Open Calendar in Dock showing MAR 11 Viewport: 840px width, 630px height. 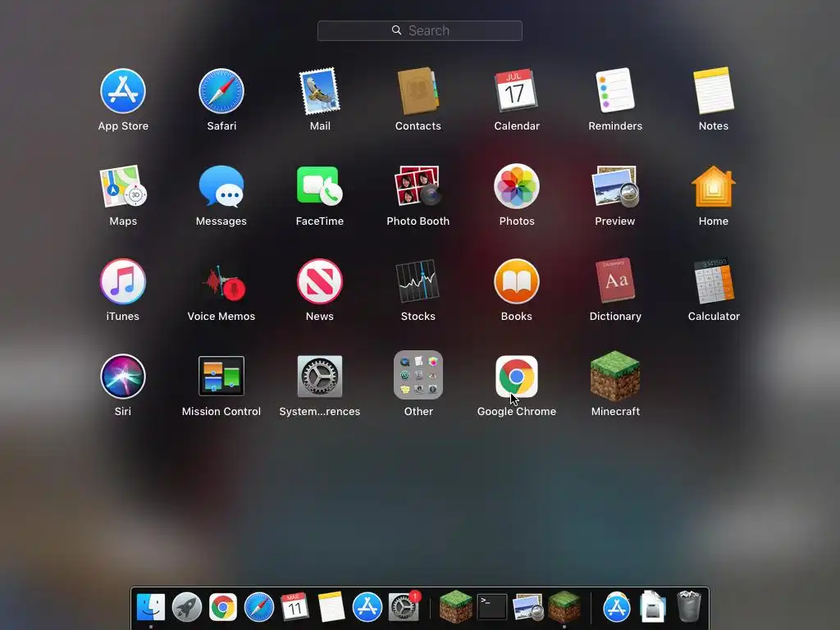pyautogui.click(x=294, y=607)
